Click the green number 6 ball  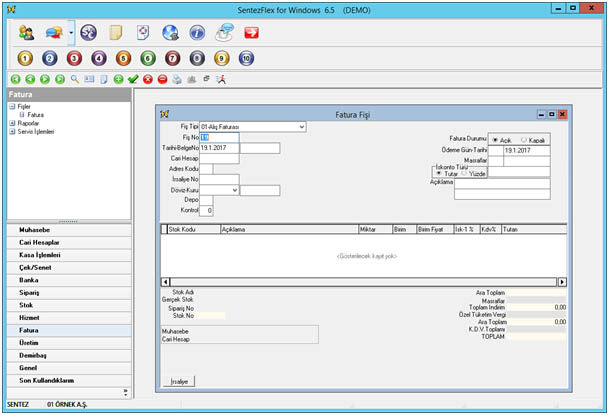tap(148, 59)
